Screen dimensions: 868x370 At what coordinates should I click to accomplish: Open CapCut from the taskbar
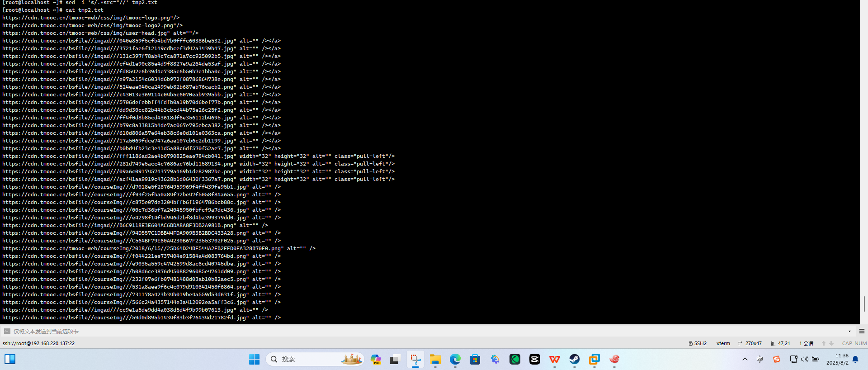(535, 359)
